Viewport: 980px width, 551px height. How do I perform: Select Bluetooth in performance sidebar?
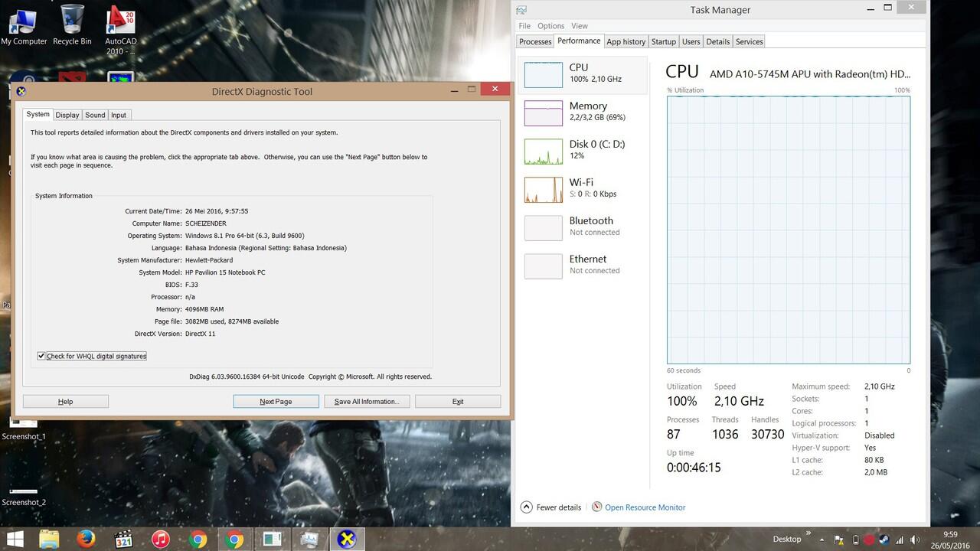(x=583, y=227)
